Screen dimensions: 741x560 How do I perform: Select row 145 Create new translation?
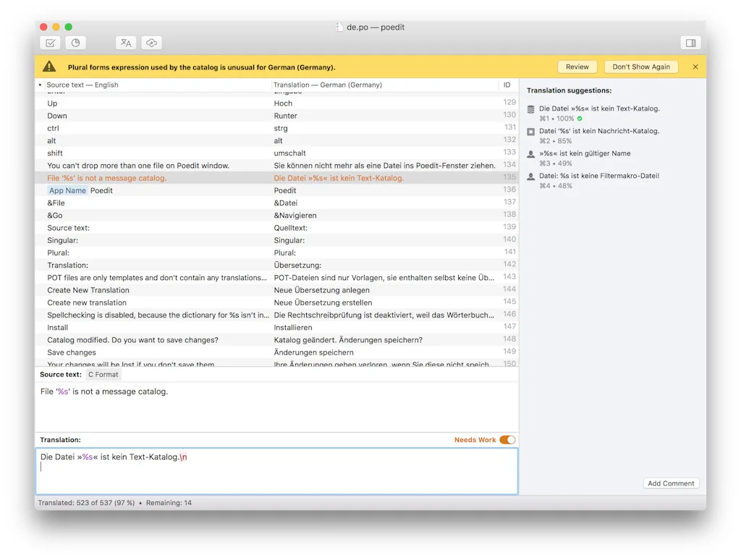[217, 302]
